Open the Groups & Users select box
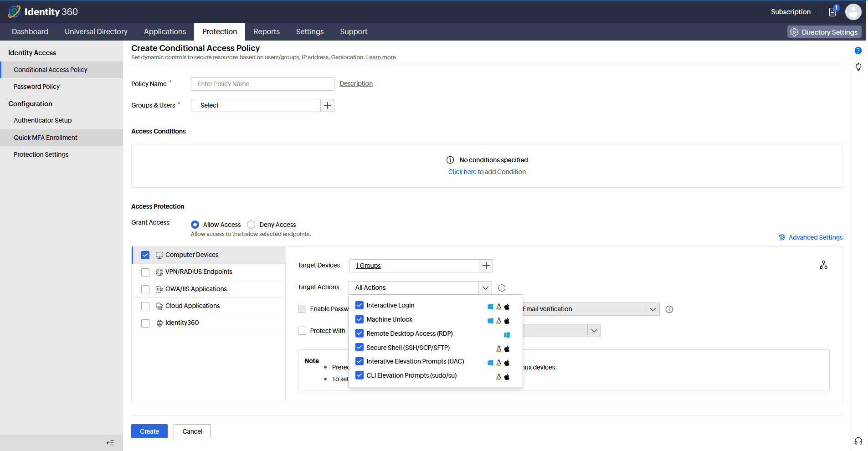 coord(256,106)
